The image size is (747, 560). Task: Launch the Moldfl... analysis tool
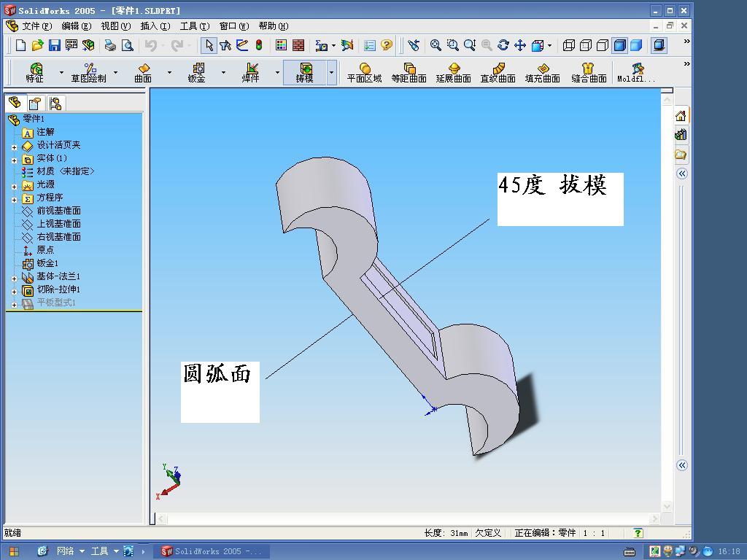point(636,72)
